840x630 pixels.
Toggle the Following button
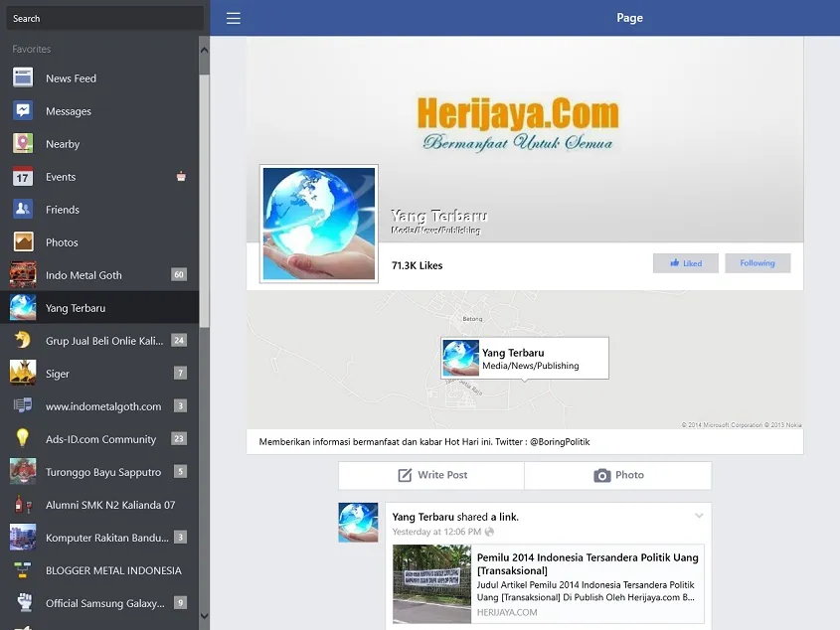[756, 263]
